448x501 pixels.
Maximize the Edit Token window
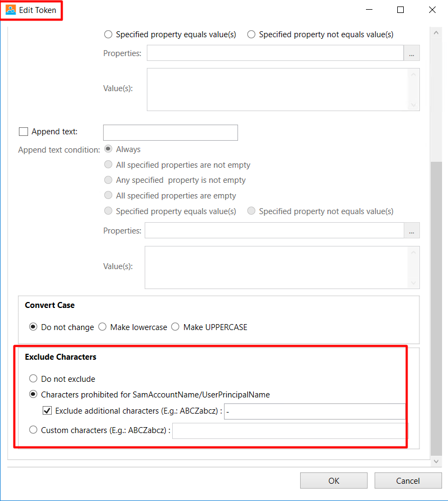(x=401, y=10)
